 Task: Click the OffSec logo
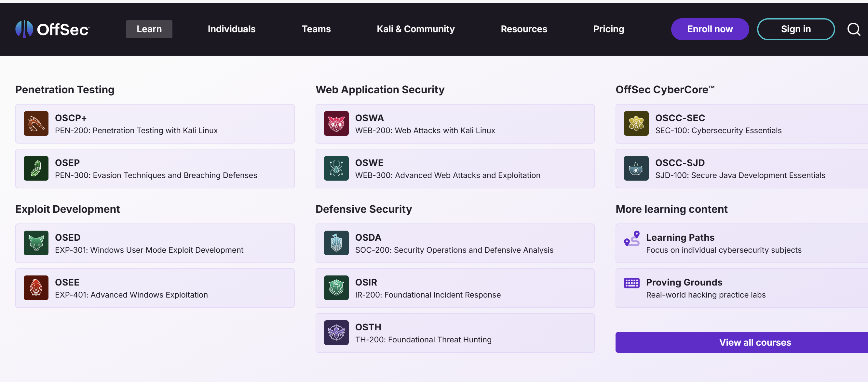(53, 29)
